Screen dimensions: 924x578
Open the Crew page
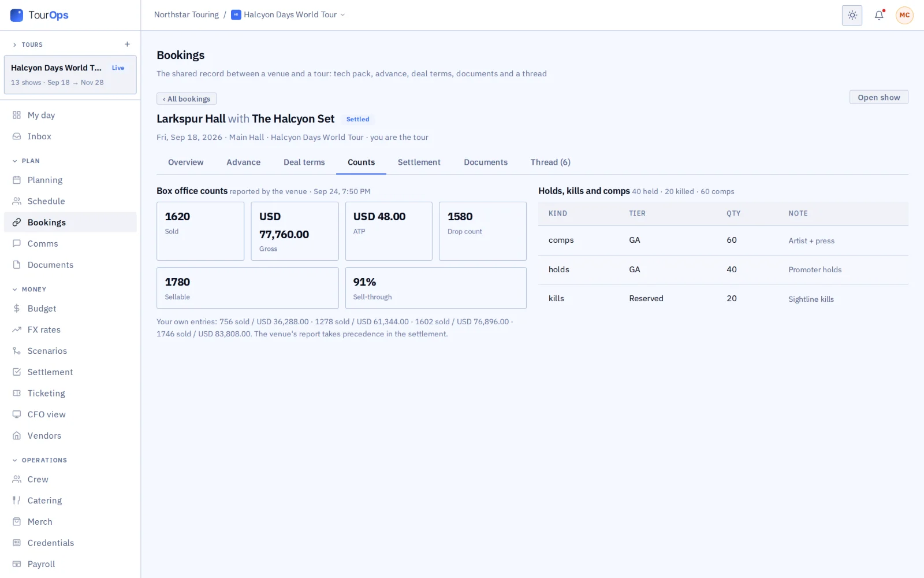point(70,479)
